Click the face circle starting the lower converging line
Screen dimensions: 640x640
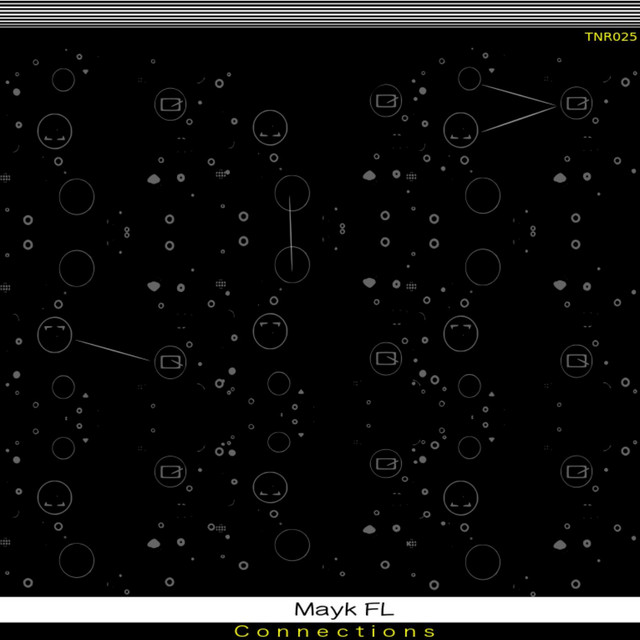coord(460,130)
